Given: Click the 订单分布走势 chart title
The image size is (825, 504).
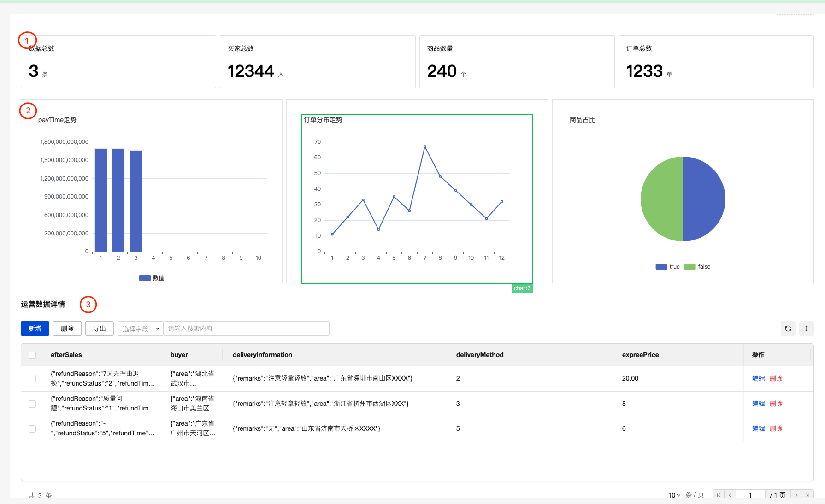Looking at the screenshot, I should point(323,120).
